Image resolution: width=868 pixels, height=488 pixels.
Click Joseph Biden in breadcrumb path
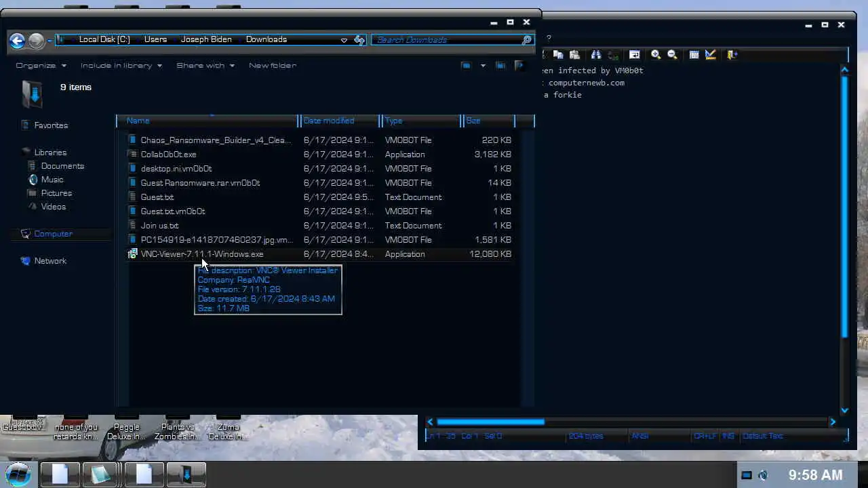click(206, 39)
